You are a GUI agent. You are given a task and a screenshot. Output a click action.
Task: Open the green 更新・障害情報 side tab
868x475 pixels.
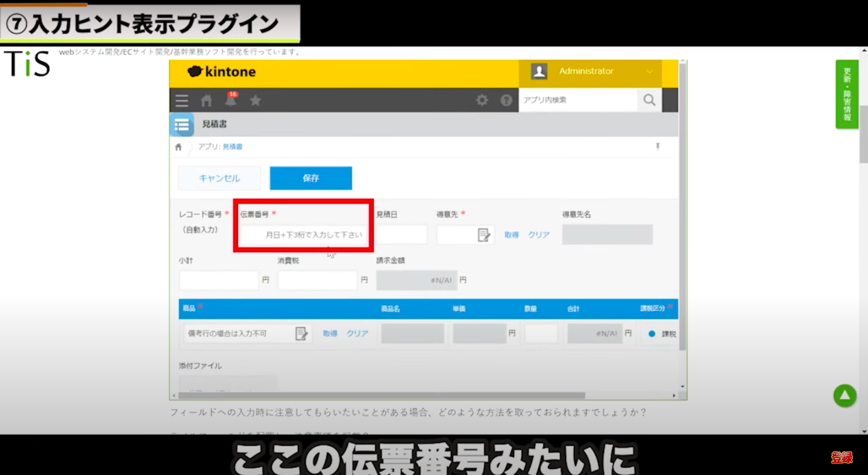pos(846,94)
